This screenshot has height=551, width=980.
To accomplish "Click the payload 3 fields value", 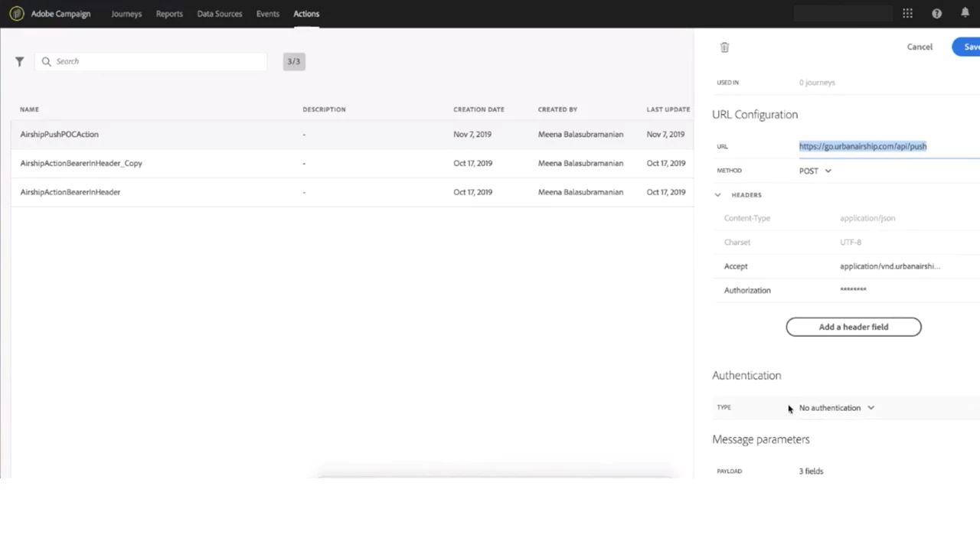I will [x=811, y=471].
